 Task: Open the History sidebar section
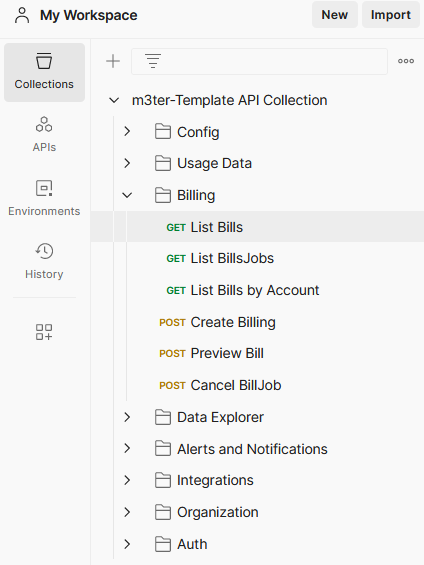44,261
